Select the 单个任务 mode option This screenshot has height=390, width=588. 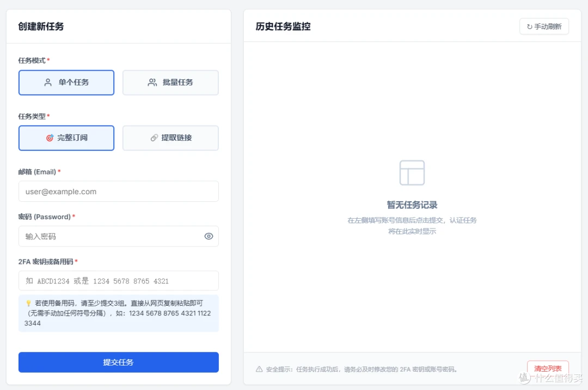(x=66, y=83)
